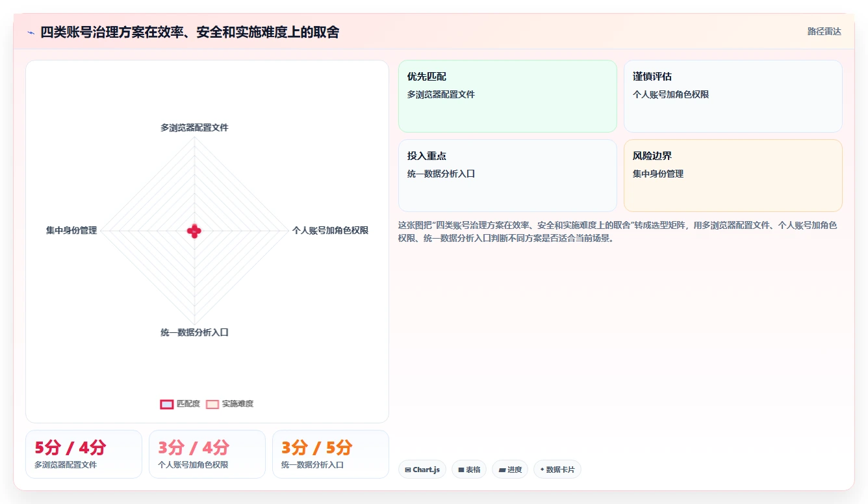Click 个人账号加角色权限 text in 谨慎评估 card
The height and width of the screenshot is (504, 868).
click(671, 94)
